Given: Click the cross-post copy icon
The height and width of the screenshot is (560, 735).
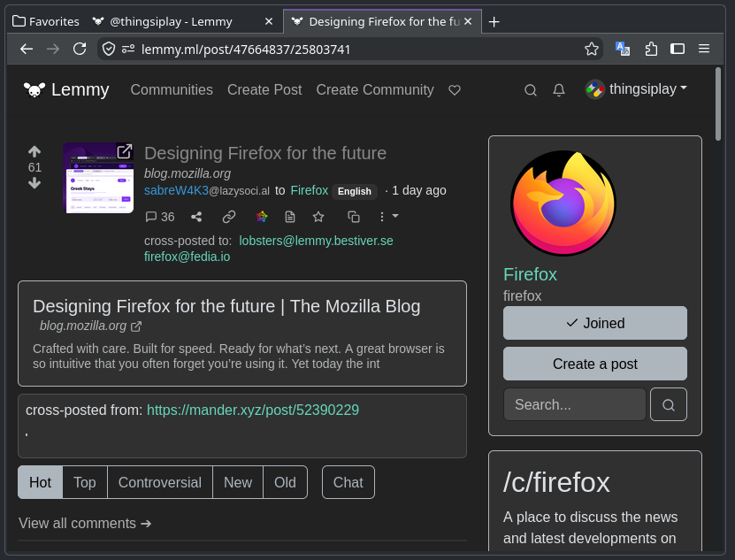Looking at the screenshot, I should (x=354, y=217).
